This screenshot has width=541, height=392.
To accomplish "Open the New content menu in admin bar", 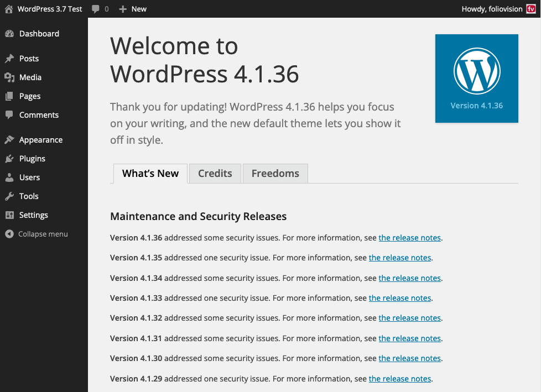I will pyautogui.click(x=133, y=9).
